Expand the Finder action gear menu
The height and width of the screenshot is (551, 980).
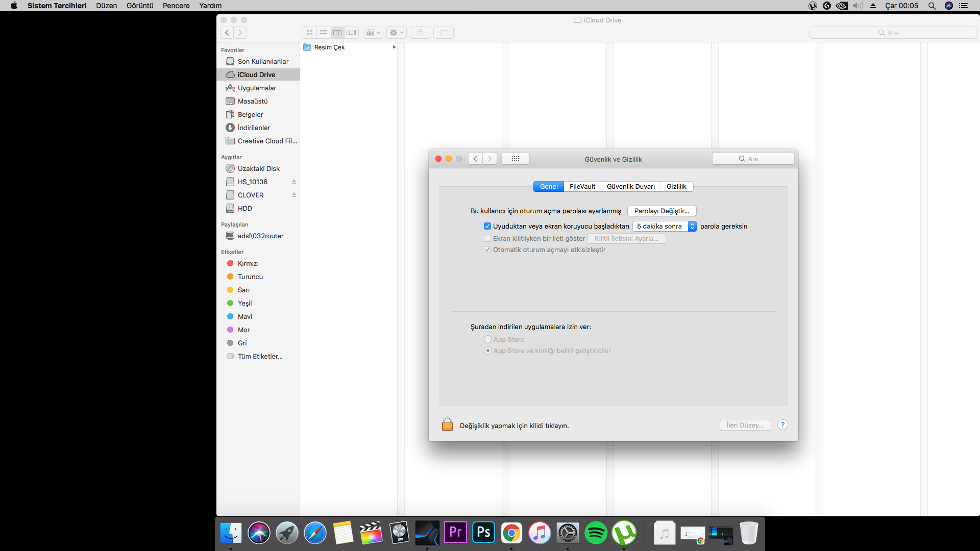click(x=397, y=33)
